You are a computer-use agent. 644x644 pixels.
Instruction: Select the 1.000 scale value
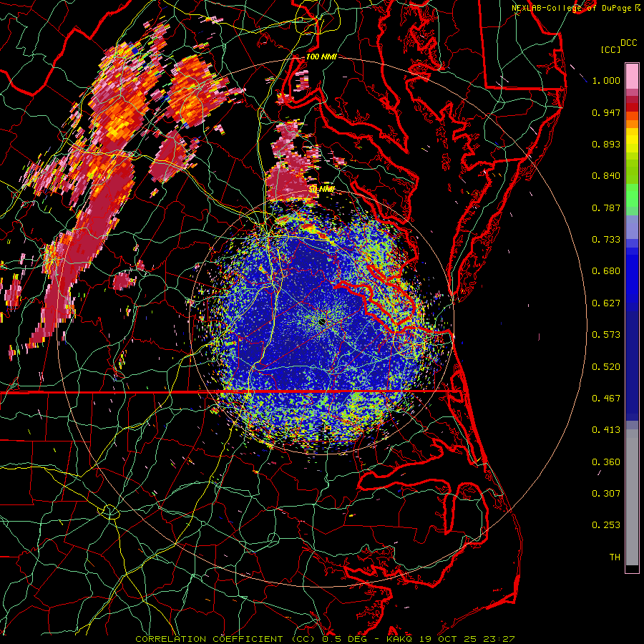(606, 80)
